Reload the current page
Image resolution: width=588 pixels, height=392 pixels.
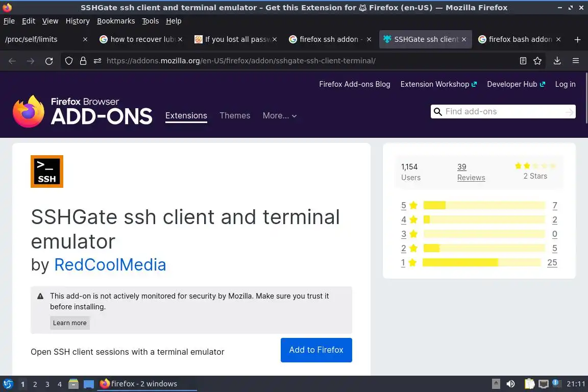tap(49, 61)
